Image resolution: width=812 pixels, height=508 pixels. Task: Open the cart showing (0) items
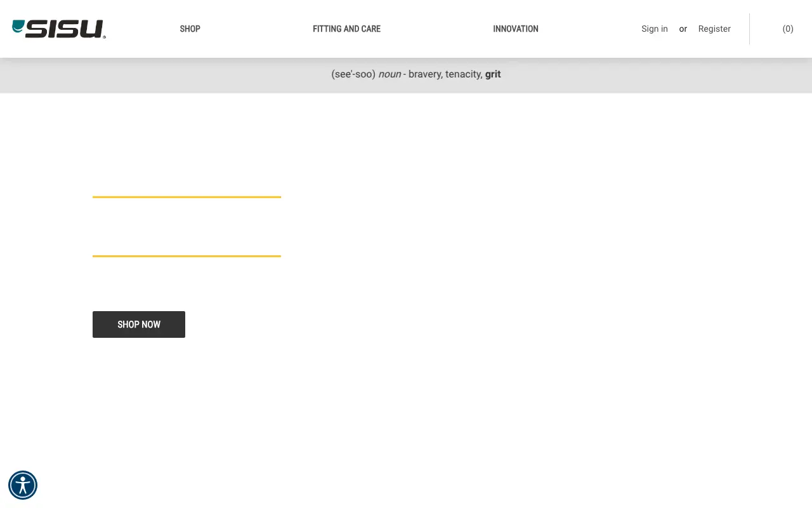pos(787,29)
